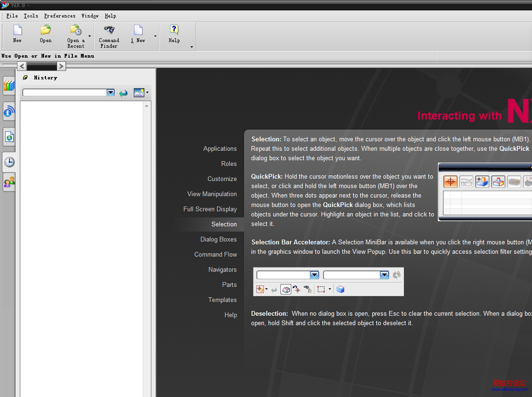This screenshot has width=532, height=397.
Task: Click inside the History text input field
Action: [x=64, y=93]
